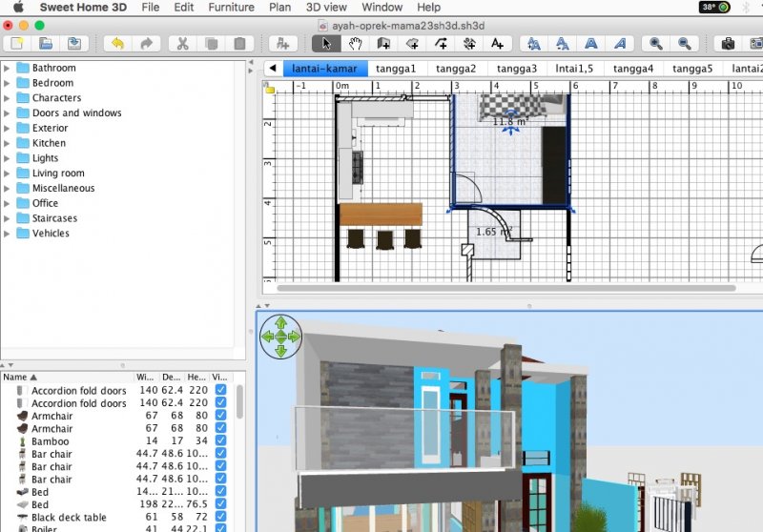
Task: Toggle visibility of the 198-wide Bed
Action: (x=221, y=505)
